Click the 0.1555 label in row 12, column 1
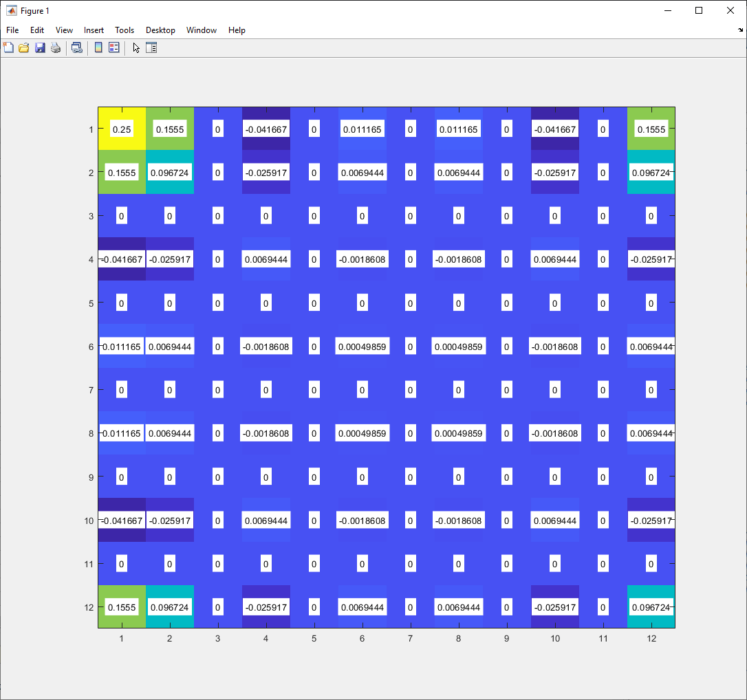The image size is (747, 700). click(x=122, y=607)
